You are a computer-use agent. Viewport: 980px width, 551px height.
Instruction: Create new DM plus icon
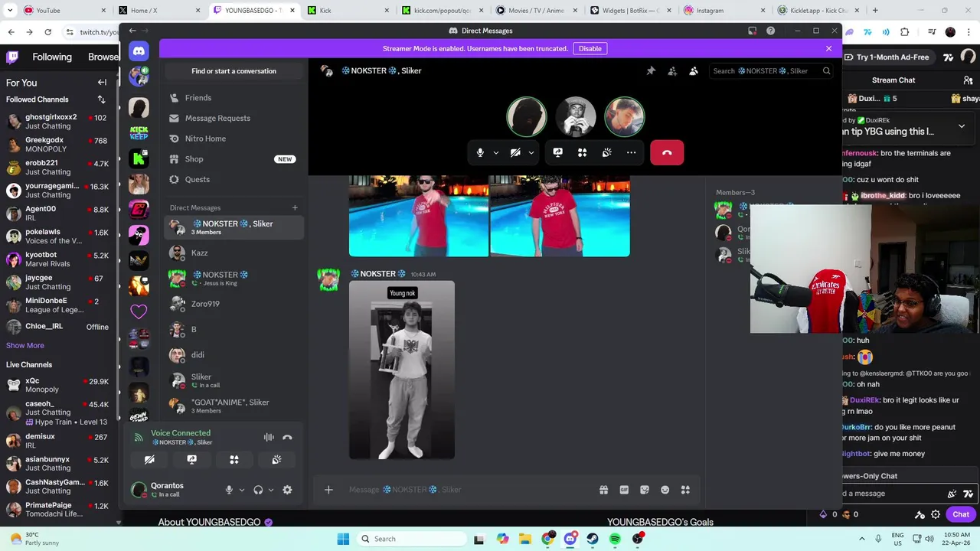[295, 207]
